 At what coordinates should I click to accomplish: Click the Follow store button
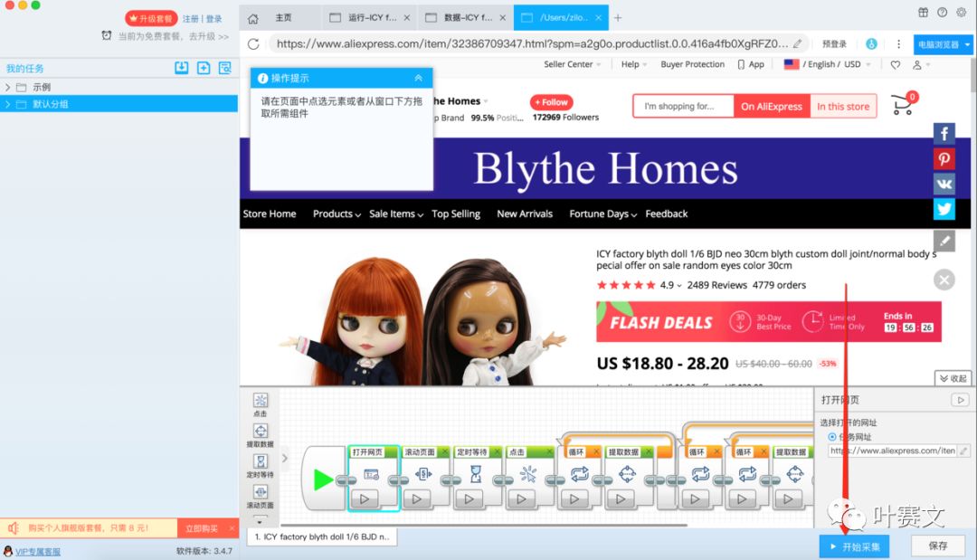tap(552, 102)
